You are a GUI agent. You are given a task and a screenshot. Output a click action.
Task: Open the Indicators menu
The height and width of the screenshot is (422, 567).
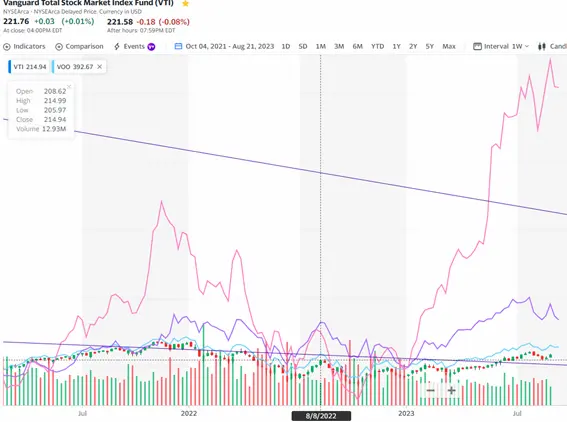pos(24,46)
